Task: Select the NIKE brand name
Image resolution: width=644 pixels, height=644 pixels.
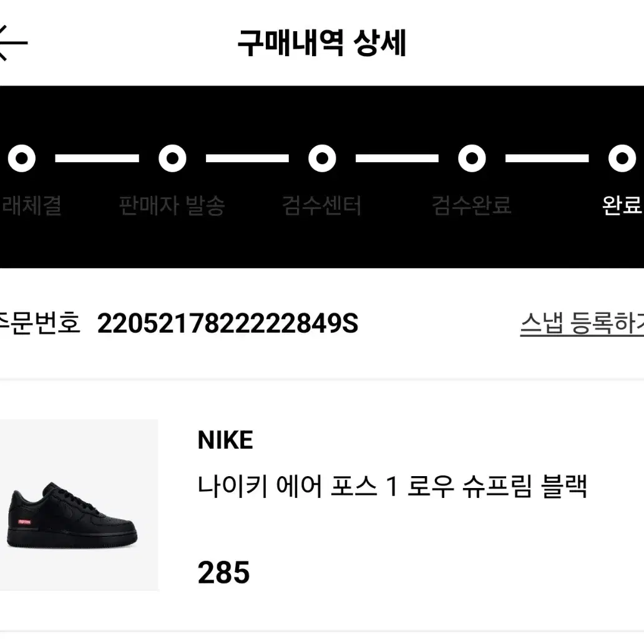Action: pyautogui.click(x=225, y=440)
